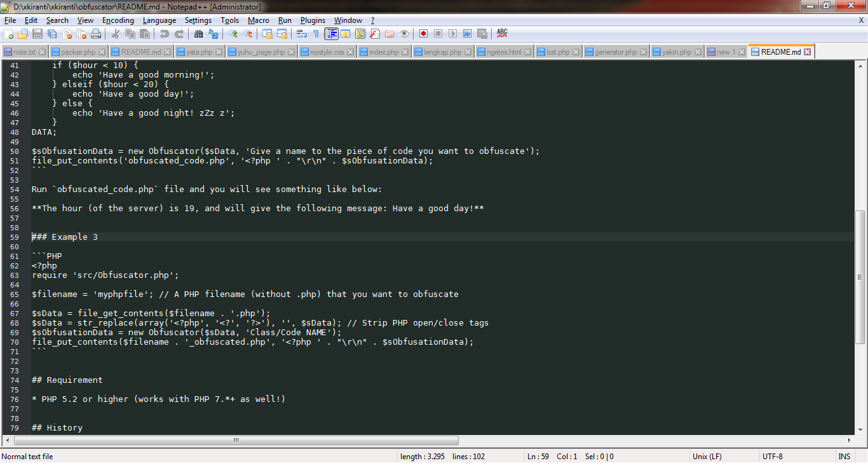Start macro recording red dot
The image size is (868, 463).
point(423,34)
